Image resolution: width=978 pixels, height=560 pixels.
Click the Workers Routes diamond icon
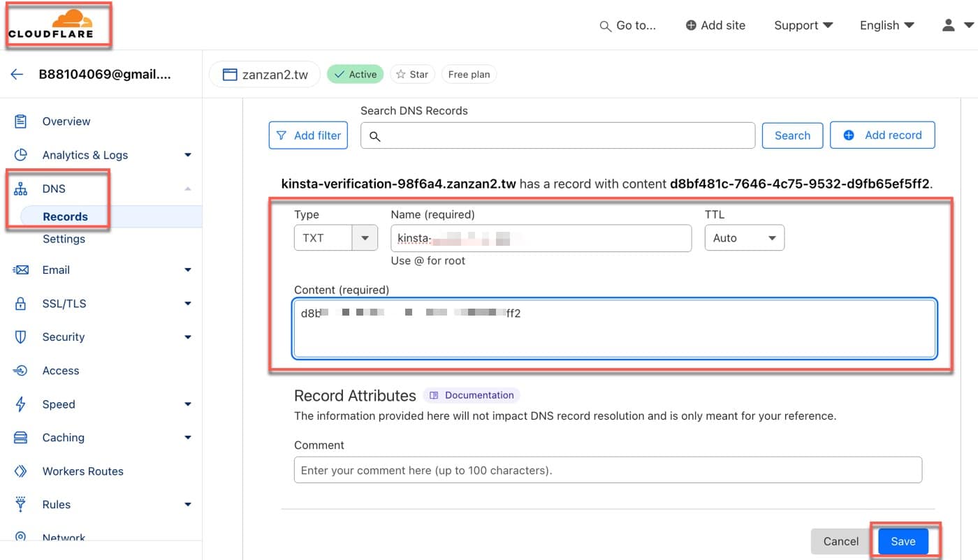21,471
